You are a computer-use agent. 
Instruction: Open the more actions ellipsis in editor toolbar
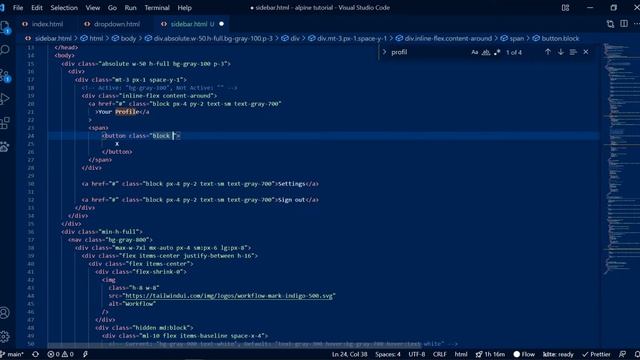[x=636, y=24]
